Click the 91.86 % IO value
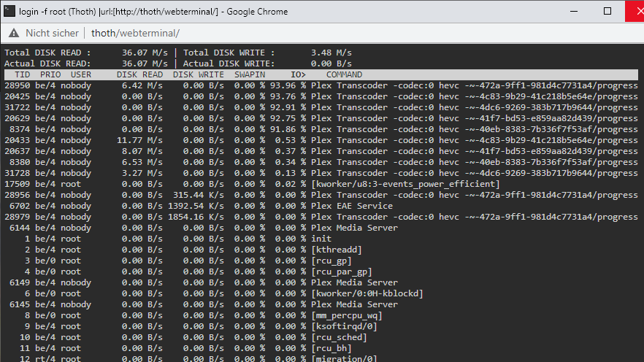 tap(288, 129)
